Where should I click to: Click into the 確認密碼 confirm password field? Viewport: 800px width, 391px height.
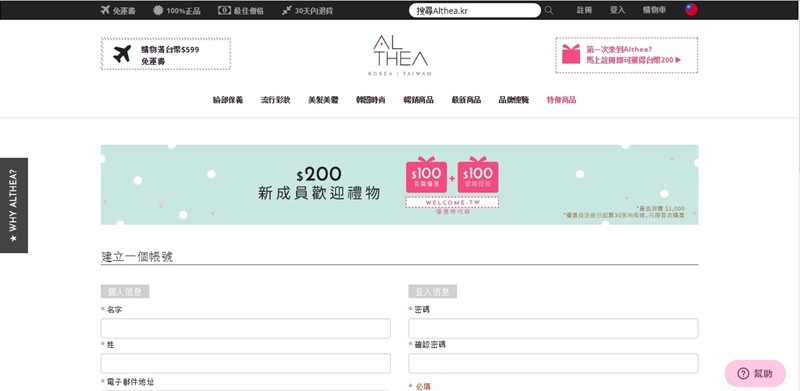click(x=553, y=363)
